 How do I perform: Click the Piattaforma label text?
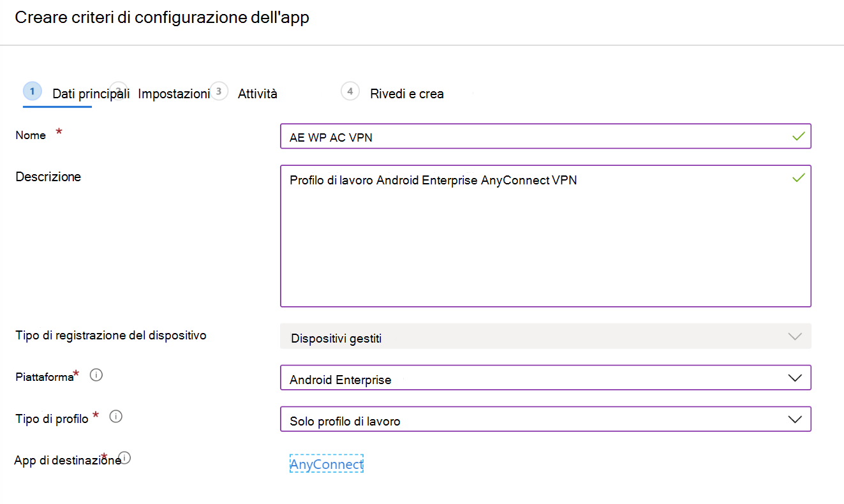click(45, 376)
